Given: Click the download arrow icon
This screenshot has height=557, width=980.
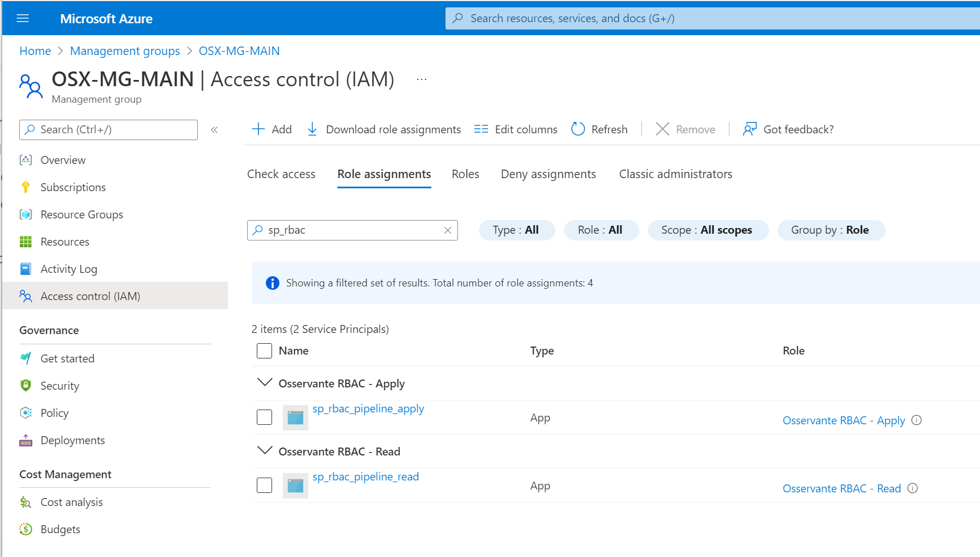Looking at the screenshot, I should (x=312, y=129).
